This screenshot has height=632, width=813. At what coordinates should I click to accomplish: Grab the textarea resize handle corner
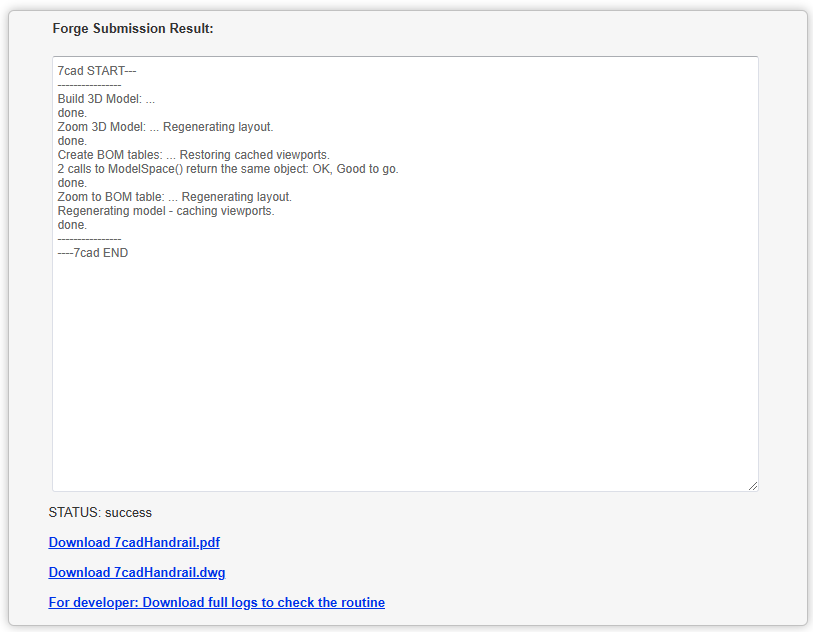click(x=753, y=486)
